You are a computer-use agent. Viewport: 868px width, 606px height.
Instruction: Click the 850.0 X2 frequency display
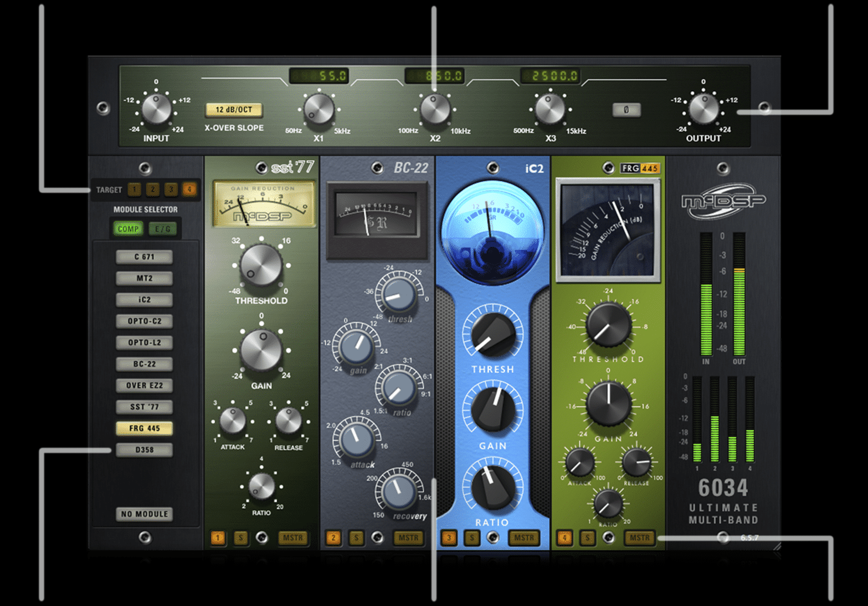pyautogui.click(x=434, y=76)
